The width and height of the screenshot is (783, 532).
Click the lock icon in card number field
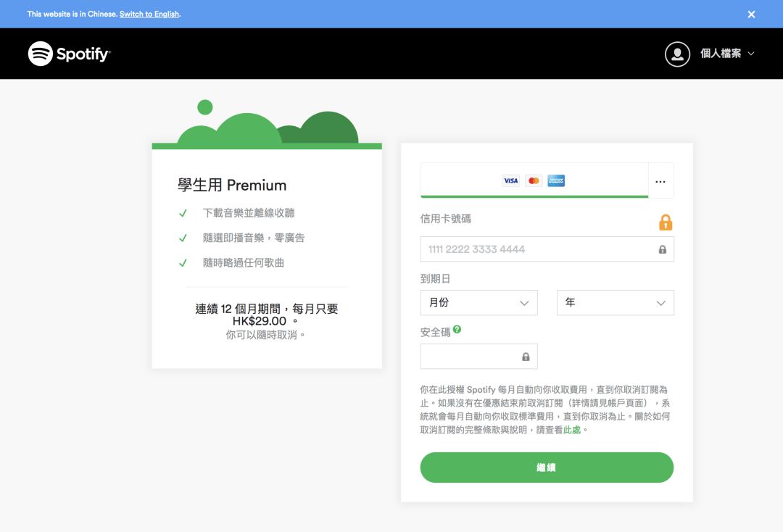point(662,249)
